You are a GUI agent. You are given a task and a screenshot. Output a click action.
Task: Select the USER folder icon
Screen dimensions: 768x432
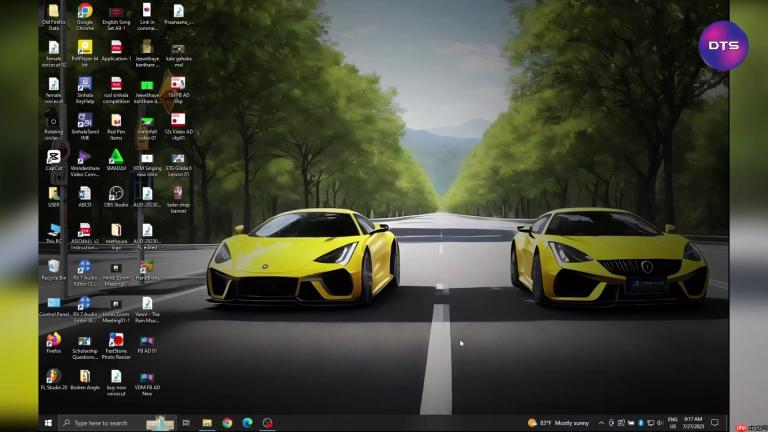(53, 197)
